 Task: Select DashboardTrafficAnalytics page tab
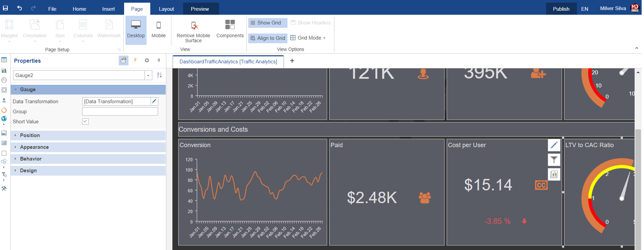pyautogui.click(x=228, y=62)
